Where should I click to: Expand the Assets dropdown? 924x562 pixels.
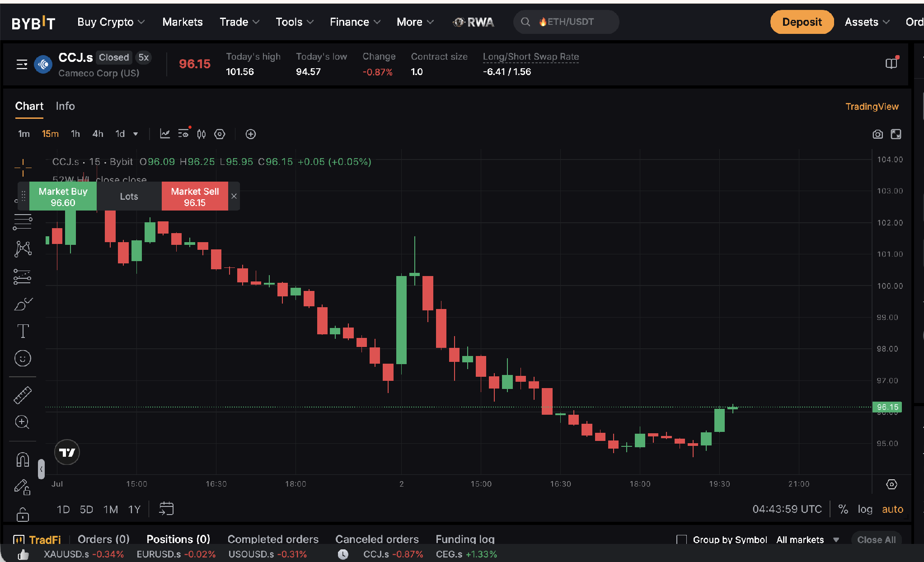click(867, 22)
